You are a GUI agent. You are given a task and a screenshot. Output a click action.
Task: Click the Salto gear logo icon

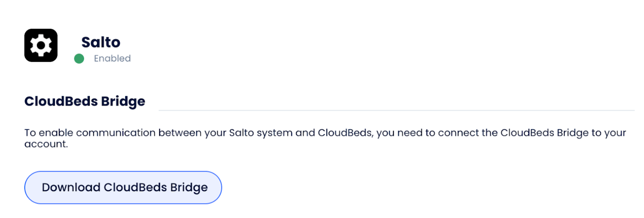pyautogui.click(x=41, y=45)
